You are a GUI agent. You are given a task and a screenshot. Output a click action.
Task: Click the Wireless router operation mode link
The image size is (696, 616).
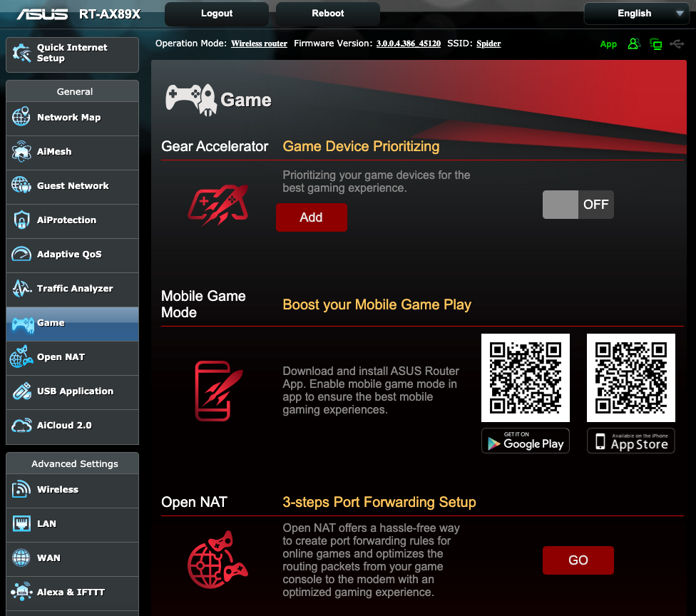coord(260,43)
